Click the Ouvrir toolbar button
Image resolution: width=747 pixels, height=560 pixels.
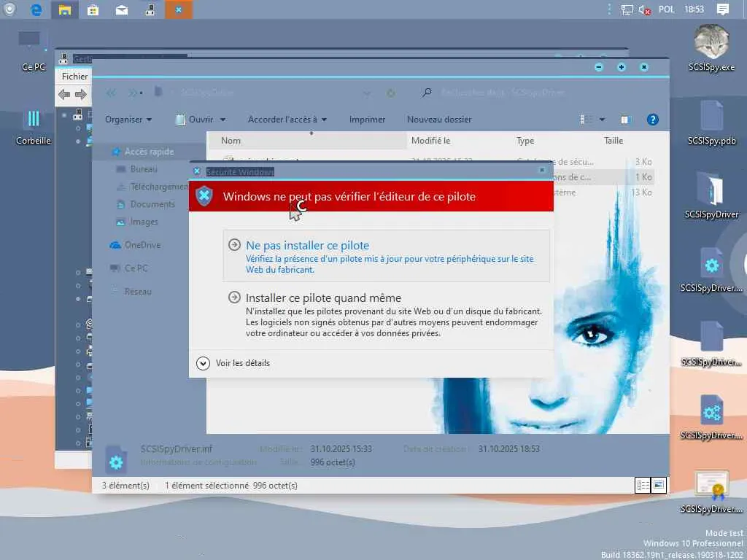[x=195, y=120]
